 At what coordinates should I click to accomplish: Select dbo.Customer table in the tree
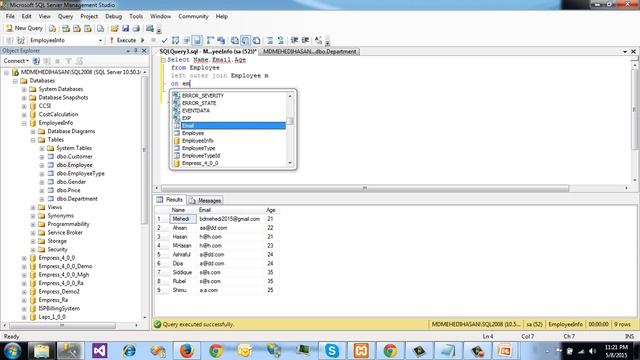tap(74, 157)
